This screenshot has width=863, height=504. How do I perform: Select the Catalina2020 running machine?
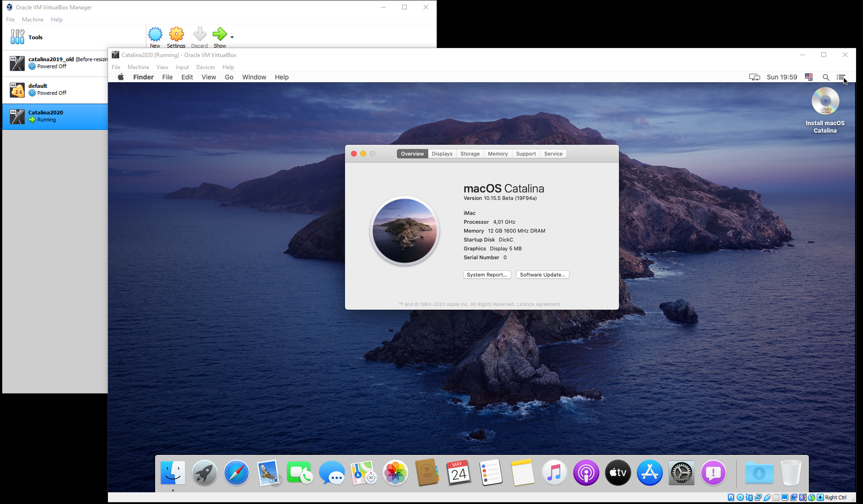[x=55, y=116]
